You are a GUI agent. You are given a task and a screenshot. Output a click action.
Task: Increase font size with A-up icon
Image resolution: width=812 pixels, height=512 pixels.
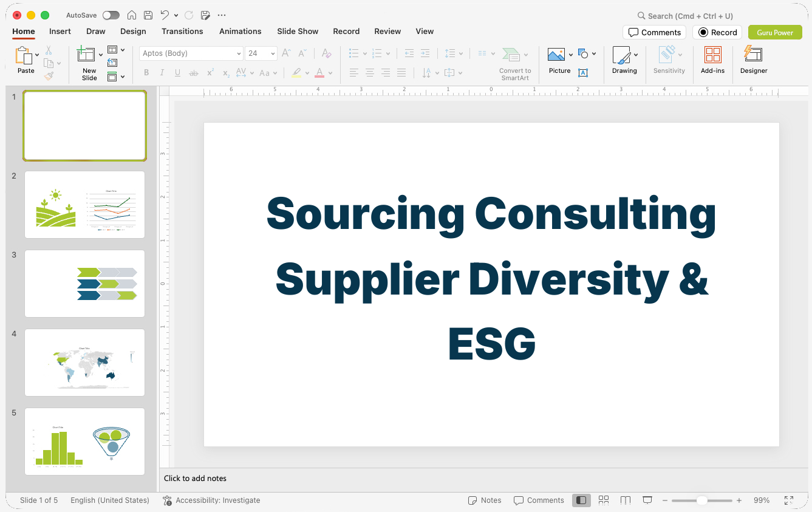point(287,53)
